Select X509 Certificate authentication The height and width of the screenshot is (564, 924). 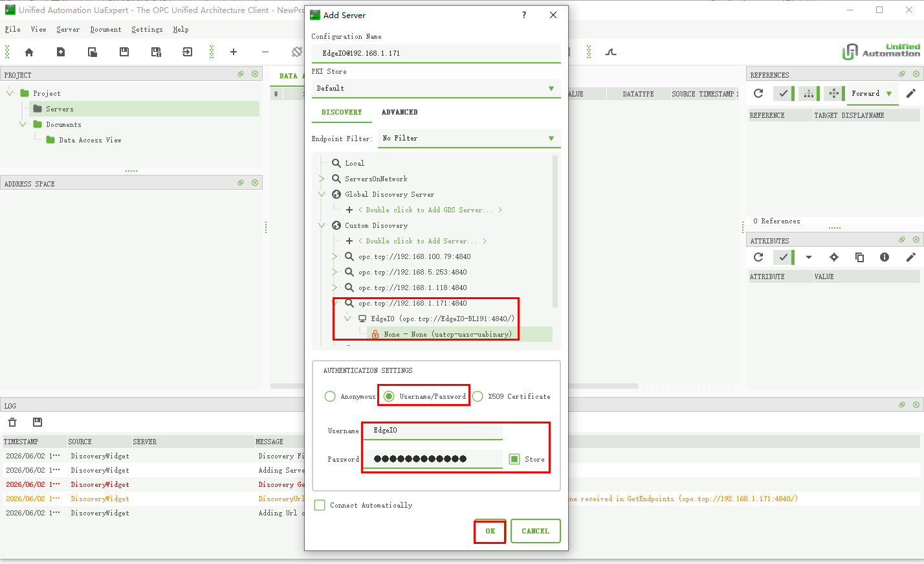click(x=478, y=396)
